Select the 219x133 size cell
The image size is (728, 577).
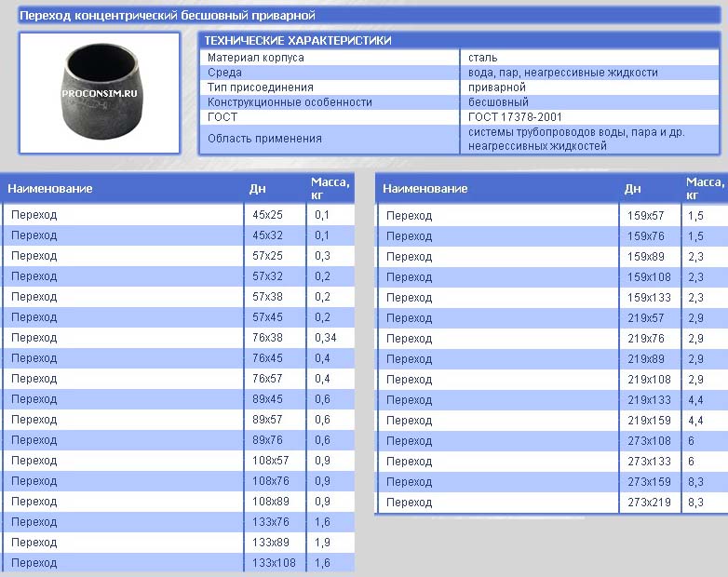(649, 400)
